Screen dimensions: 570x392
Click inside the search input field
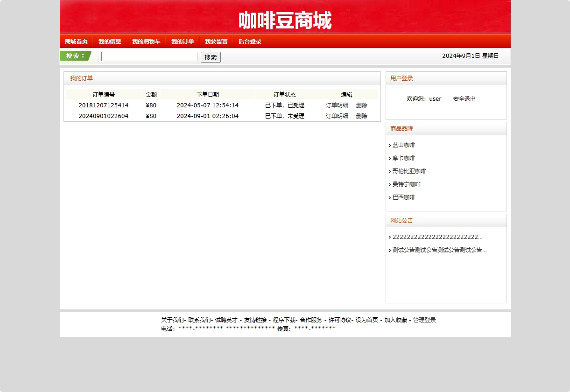pyautogui.click(x=149, y=56)
